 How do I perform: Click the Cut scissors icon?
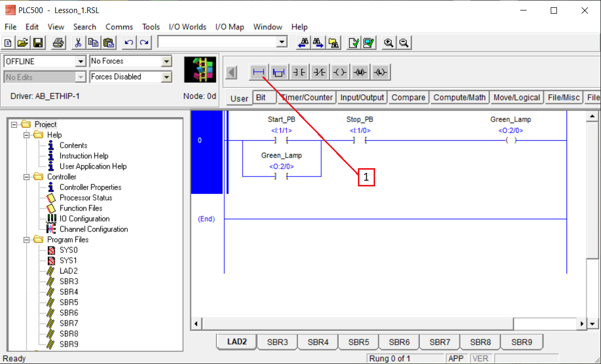78,42
